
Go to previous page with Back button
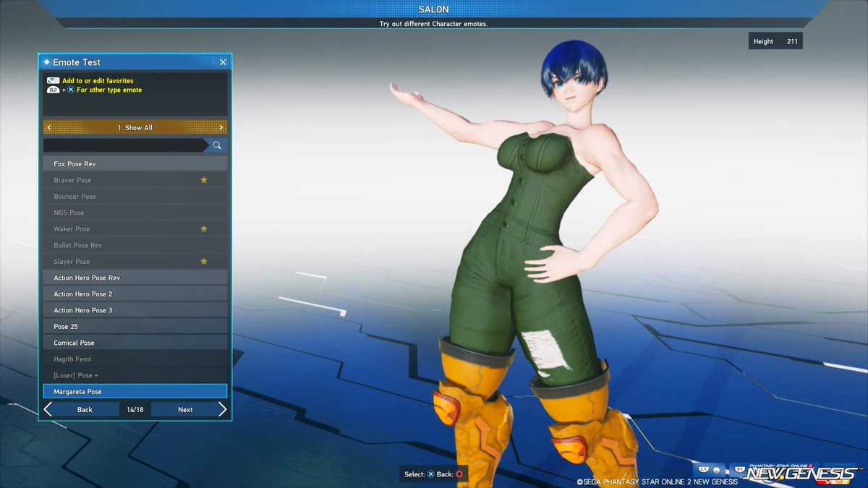click(x=85, y=409)
